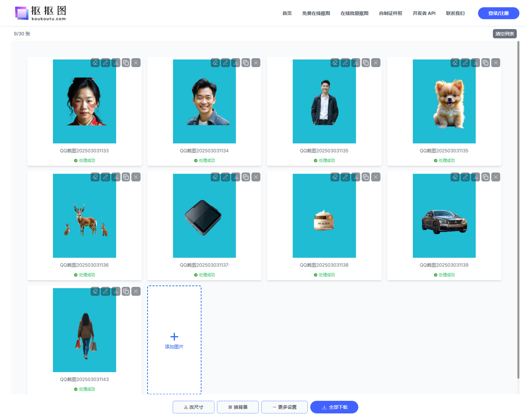Copy the standing man in suit image
This screenshot has width=526, height=420.
point(366,63)
